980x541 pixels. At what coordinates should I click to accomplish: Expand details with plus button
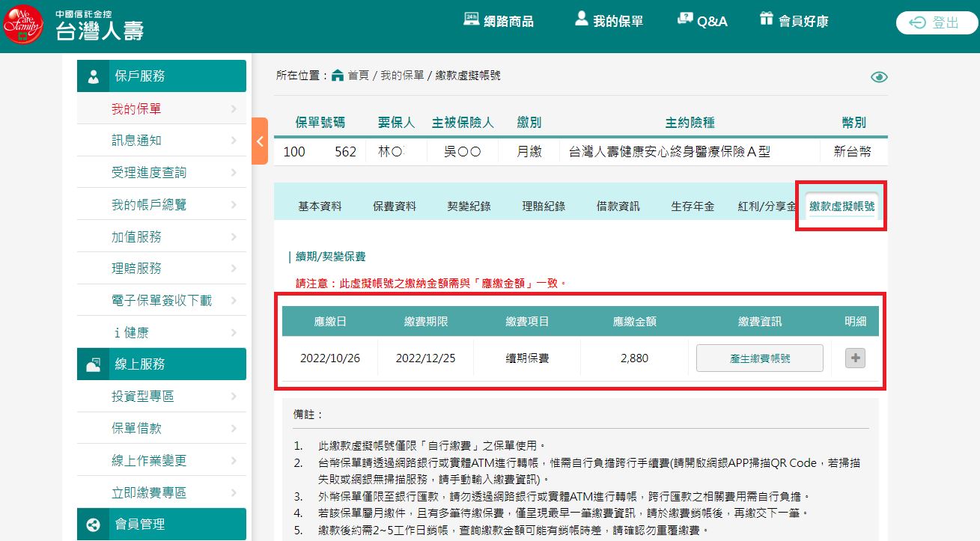point(855,358)
